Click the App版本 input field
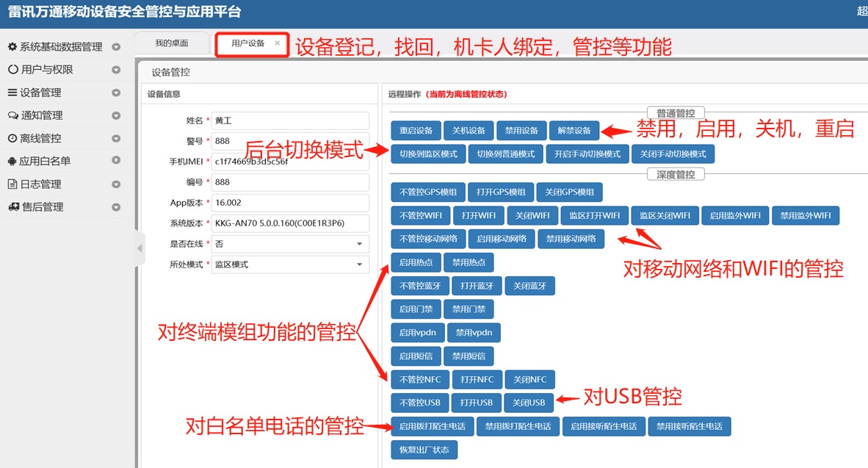 point(290,203)
